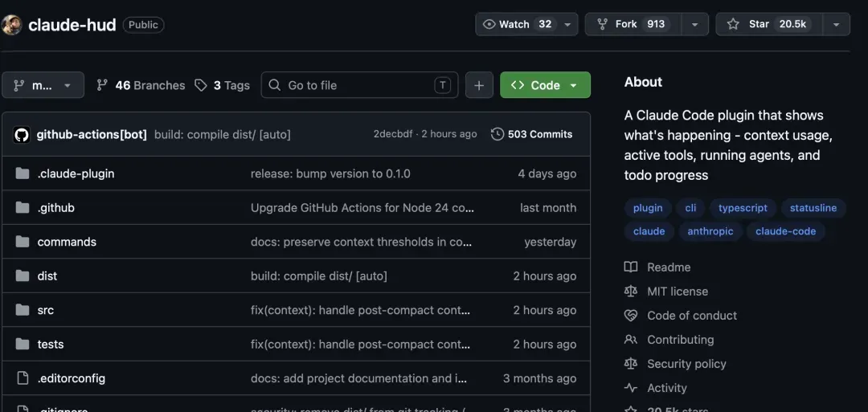The height and width of the screenshot is (412, 868).
Task: View the 3 Tags link
Action: 222,85
